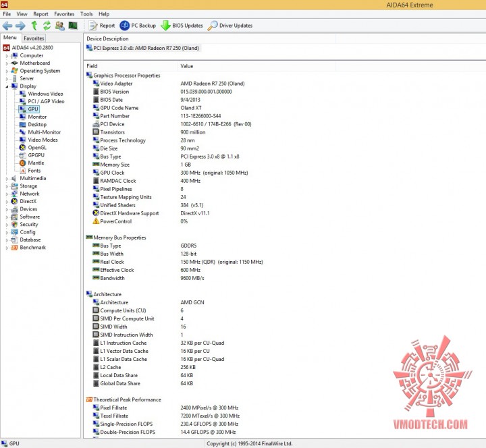Click the green monitor graph toolbar icon
486x448 pixels.
73,26
